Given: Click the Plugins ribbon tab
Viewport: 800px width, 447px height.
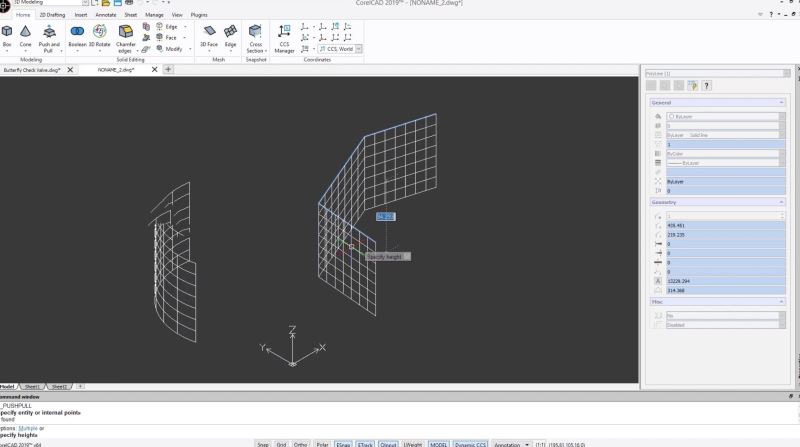Looking at the screenshot, I should (199, 15).
